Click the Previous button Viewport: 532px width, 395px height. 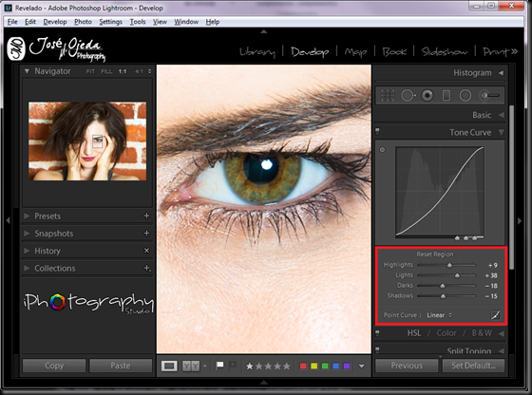[407, 366]
